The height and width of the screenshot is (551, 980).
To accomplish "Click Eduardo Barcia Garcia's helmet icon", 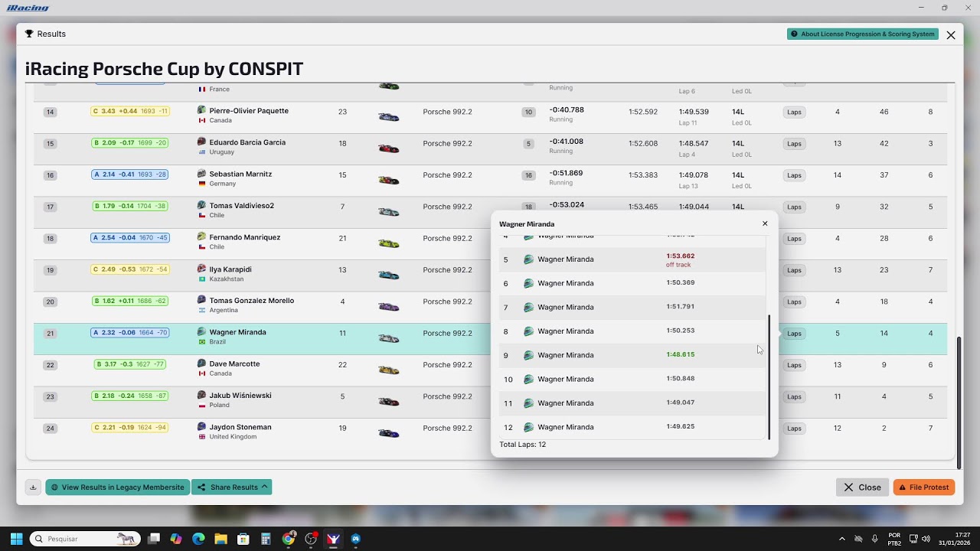I will 202,142.
